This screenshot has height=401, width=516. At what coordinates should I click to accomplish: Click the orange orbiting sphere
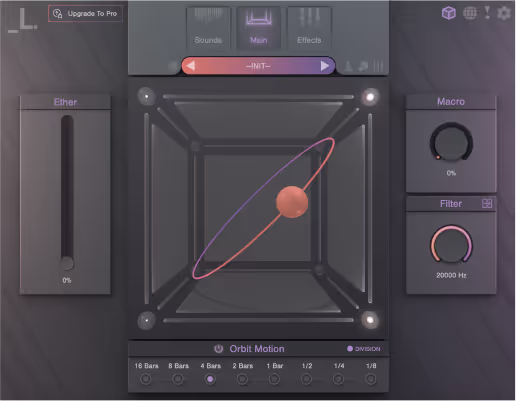point(292,202)
